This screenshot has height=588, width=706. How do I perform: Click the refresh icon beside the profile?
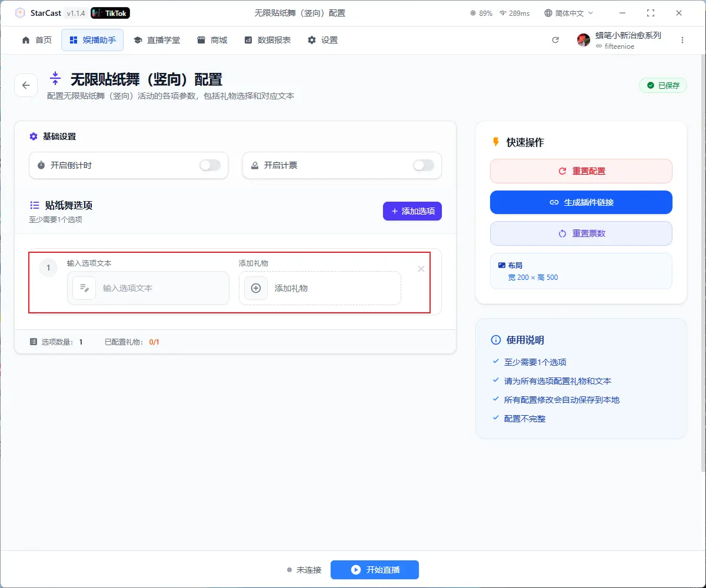tap(555, 40)
